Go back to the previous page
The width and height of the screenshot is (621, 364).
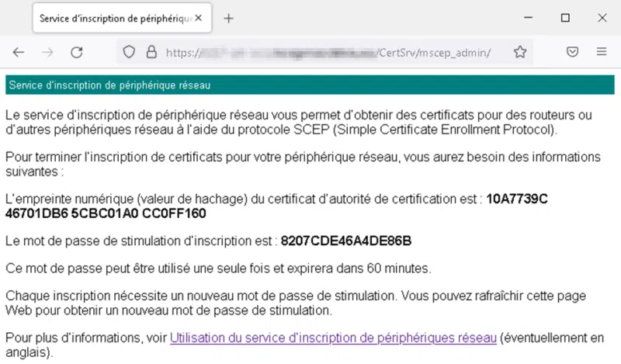coord(19,52)
